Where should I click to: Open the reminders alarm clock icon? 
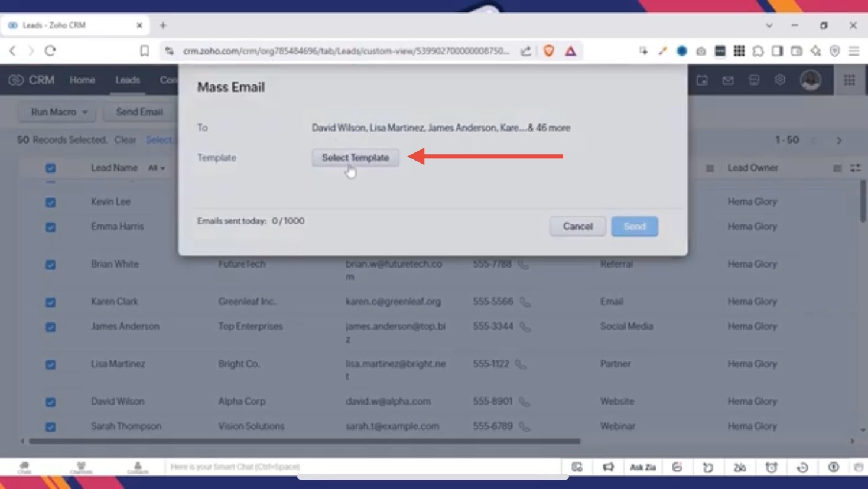point(771,467)
